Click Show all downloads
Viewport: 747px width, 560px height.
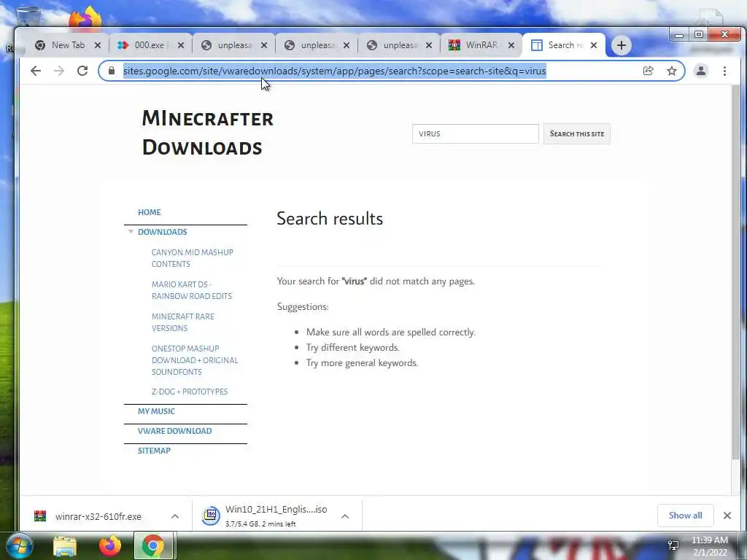tap(685, 516)
